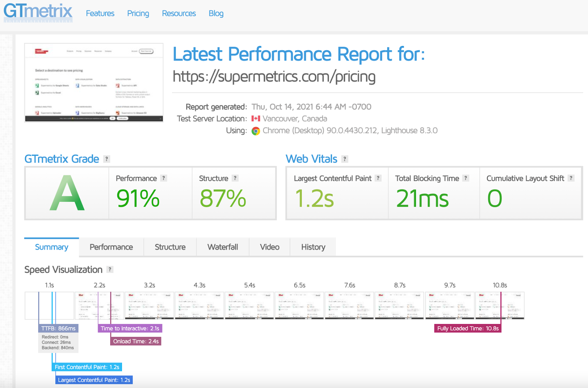This screenshot has width=588, height=388.
Task: Click the Fully Loaded Time marker
Action: [468, 328]
